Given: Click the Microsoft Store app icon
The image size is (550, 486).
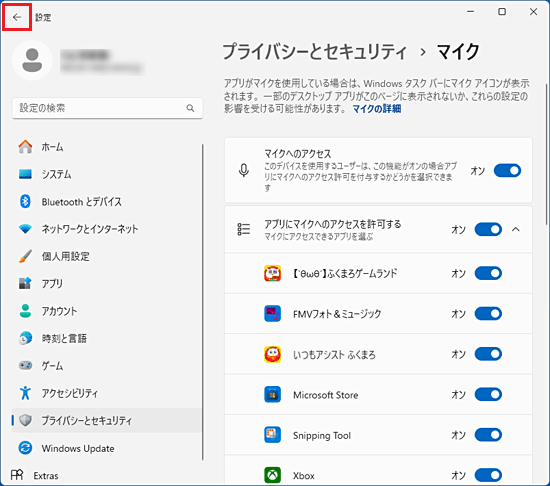Looking at the screenshot, I should pyautogui.click(x=273, y=394).
